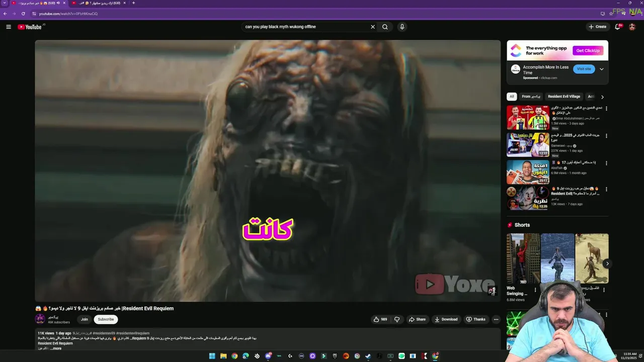This screenshot has height=362, width=644.
Task: Dislike the video with thumbs down
Action: pos(397,319)
